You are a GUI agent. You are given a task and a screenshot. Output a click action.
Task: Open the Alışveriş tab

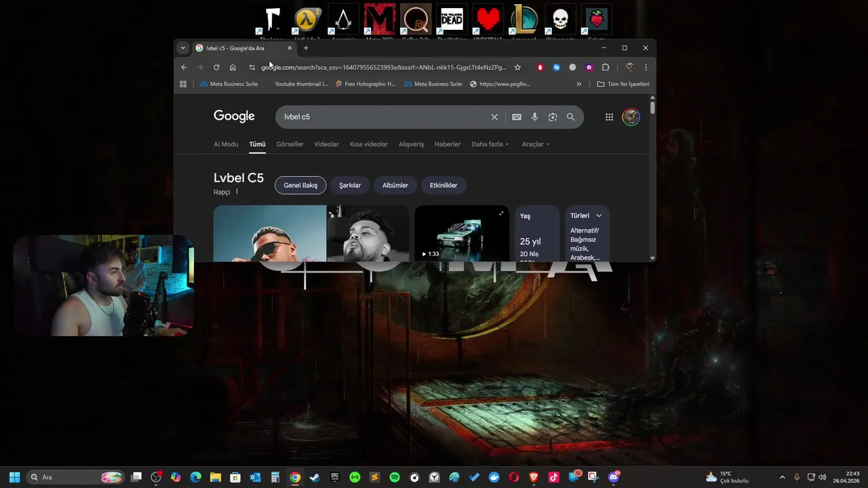click(x=411, y=144)
